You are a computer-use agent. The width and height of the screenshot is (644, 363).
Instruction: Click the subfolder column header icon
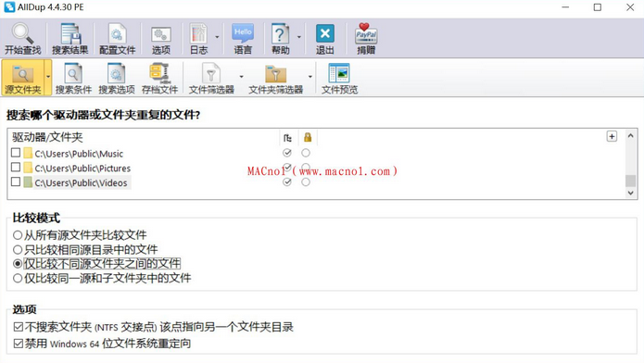[x=287, y=138]
